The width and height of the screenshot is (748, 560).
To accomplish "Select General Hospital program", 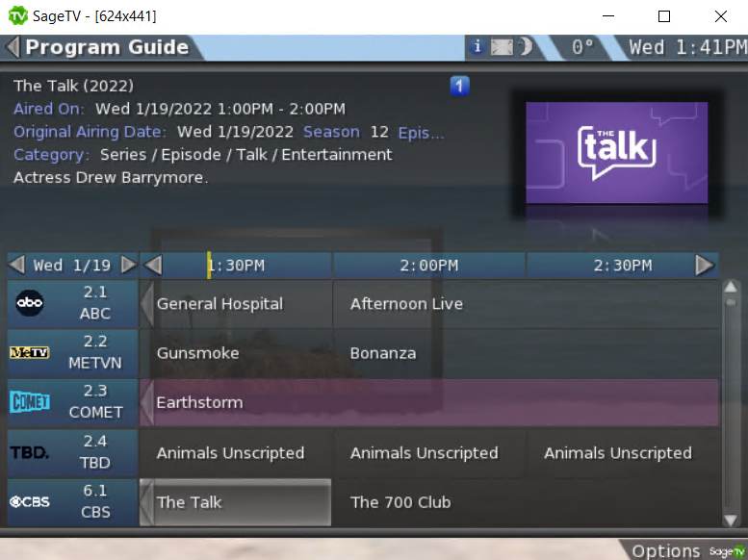I will click(236, 304).
